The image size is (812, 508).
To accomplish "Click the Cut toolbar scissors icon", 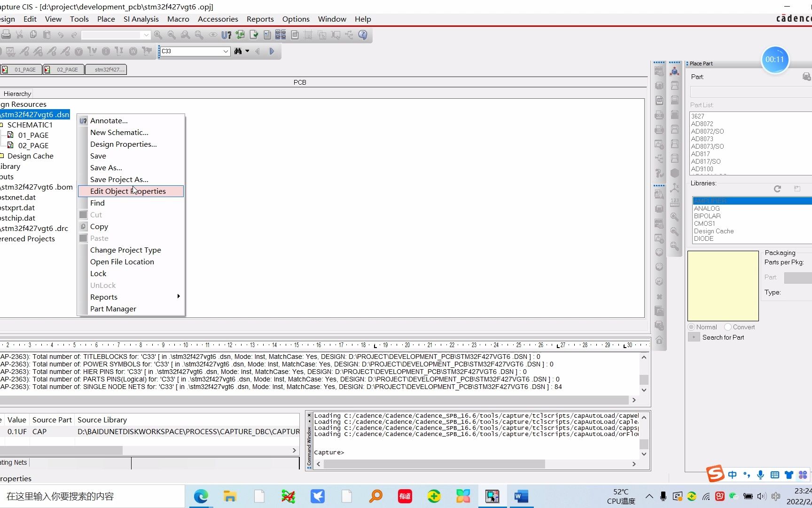I will click(x=20, y=35).
